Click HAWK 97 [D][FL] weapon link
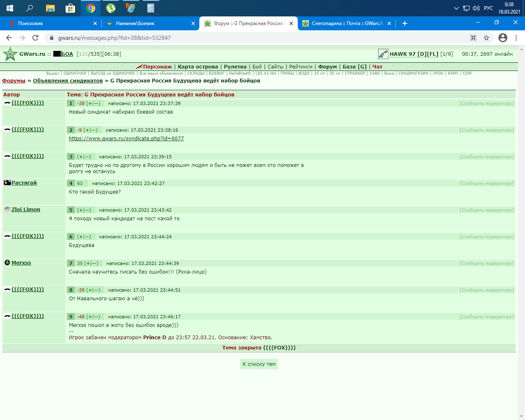 [414, 54]
